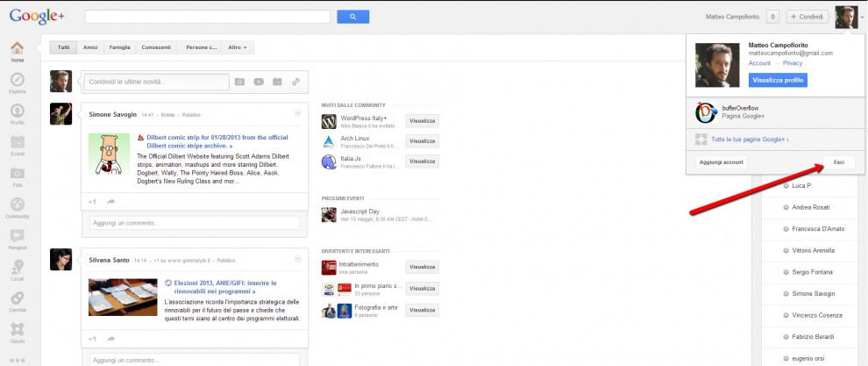Select the Famiglia stream tab

point(119,47)
